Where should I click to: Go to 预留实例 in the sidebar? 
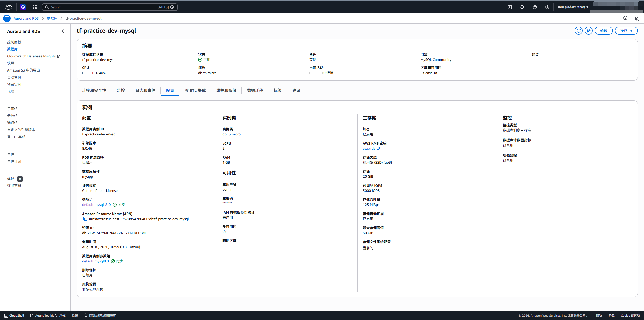[x=14, y=84]
